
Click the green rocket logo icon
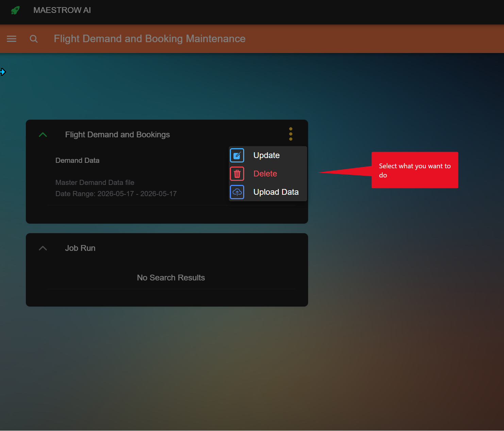[x=15, y=10]
